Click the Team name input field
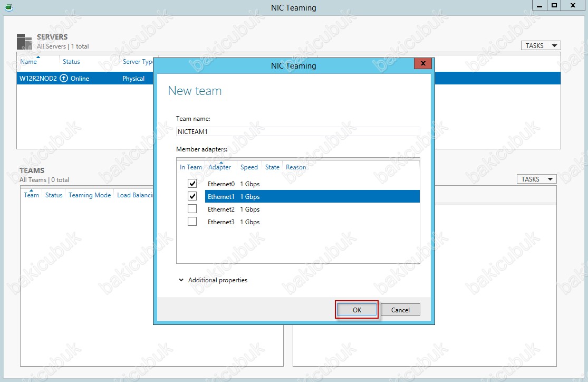588x382 pixels. pos(298,131)
